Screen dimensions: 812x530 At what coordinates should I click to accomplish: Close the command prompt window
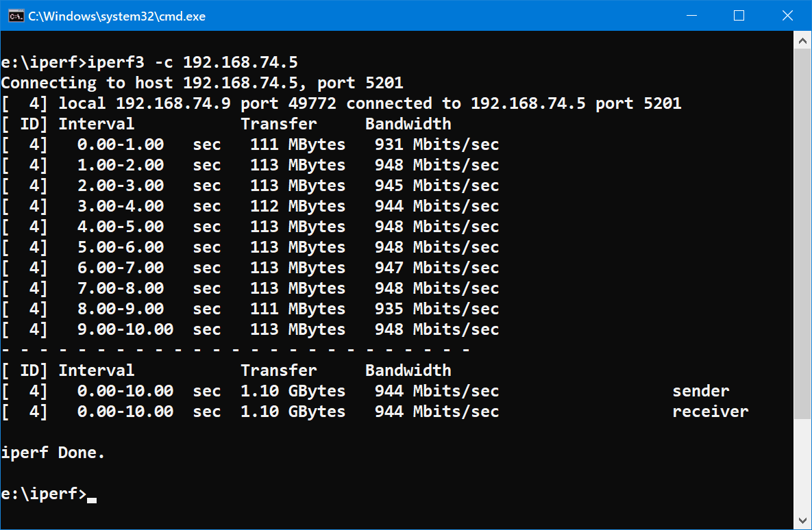(x=787, y=16)
